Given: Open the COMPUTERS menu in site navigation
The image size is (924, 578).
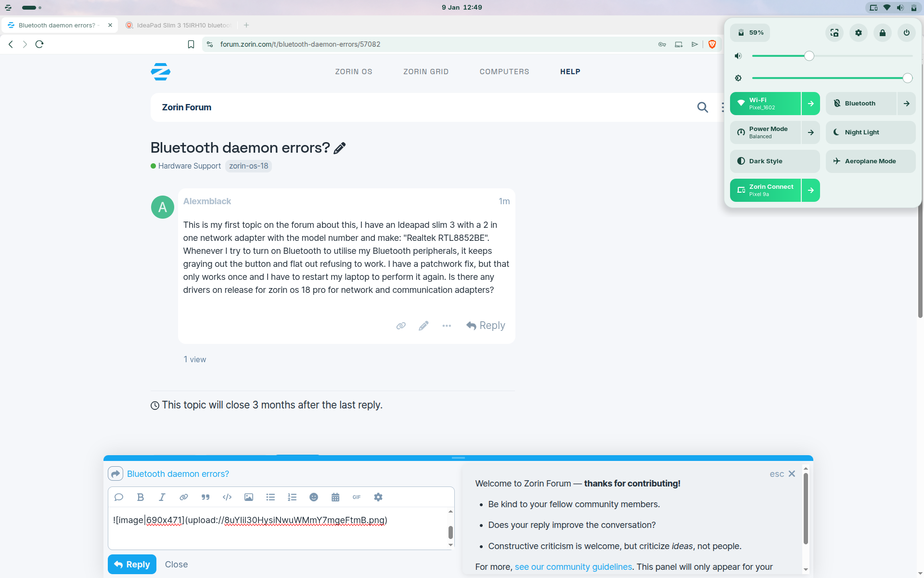Looking at the screenshot, I should pos(504,72).
